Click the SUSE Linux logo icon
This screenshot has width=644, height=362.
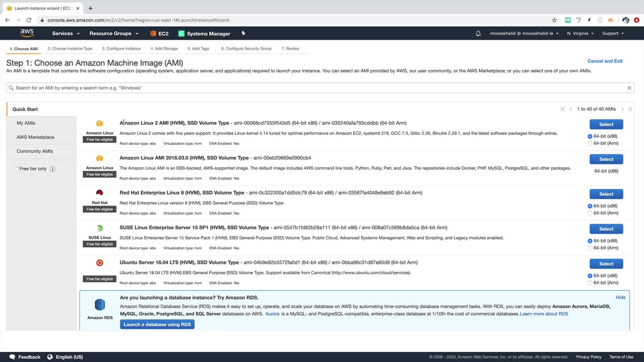coord(100,228)
